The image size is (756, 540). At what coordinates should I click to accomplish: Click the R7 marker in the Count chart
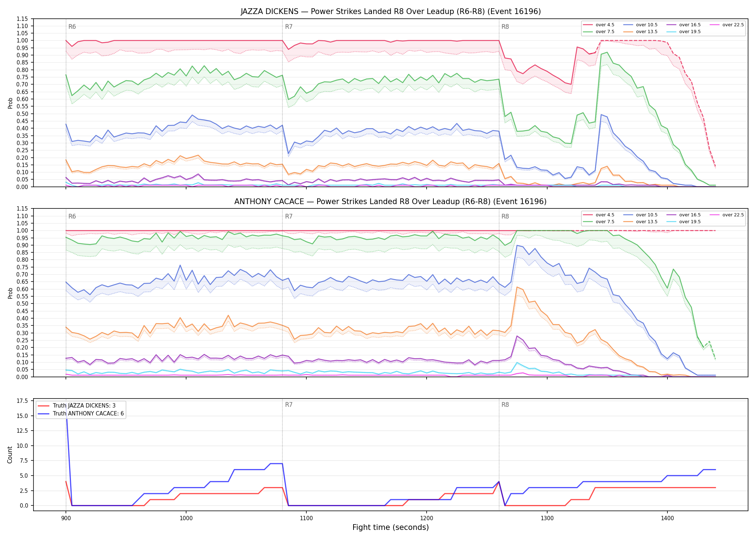click(x=289, y=405)
